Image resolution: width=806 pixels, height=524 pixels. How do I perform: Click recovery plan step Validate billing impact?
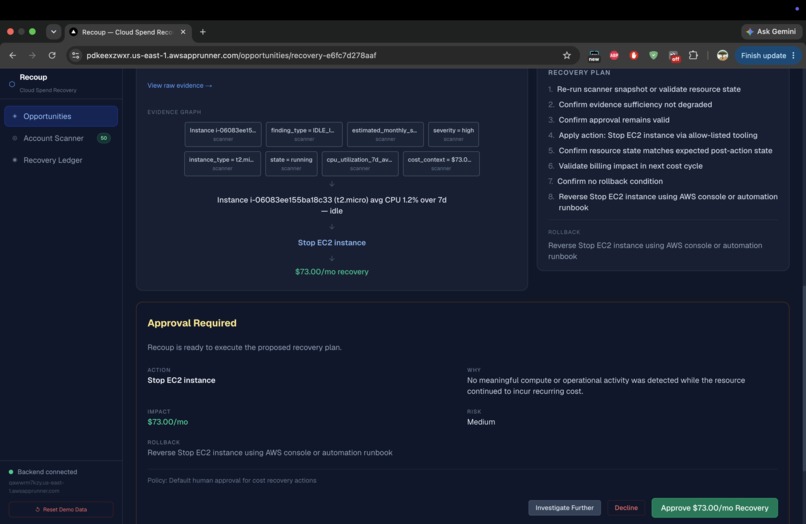[630, 166]
